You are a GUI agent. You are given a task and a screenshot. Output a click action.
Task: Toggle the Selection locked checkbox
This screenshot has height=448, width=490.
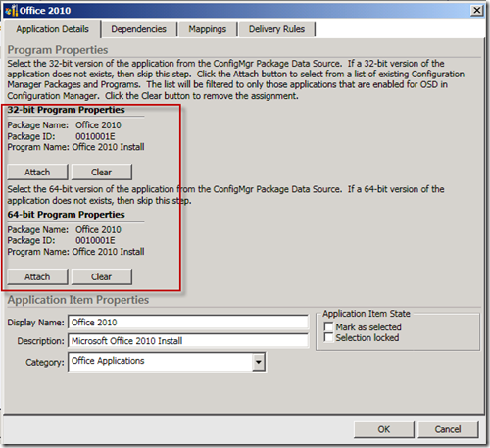(328, 337)
